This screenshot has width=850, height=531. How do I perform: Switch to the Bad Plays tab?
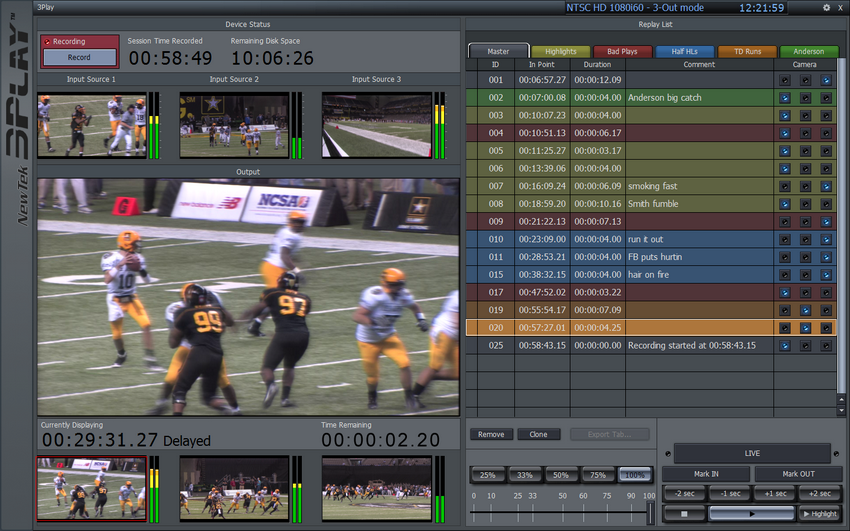click(x=622, y=51)
